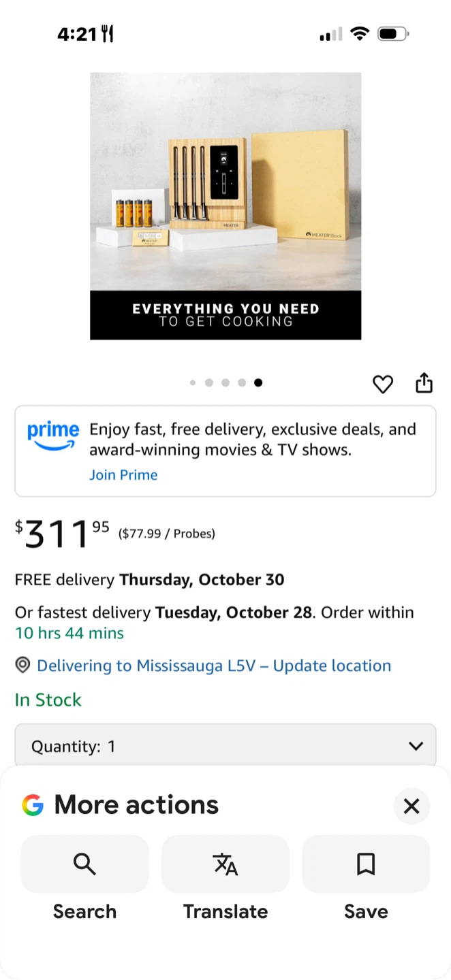Tap the heart wishlist icon
The height and width of the screenshot is (980, 451).
(x=383, y=385)
